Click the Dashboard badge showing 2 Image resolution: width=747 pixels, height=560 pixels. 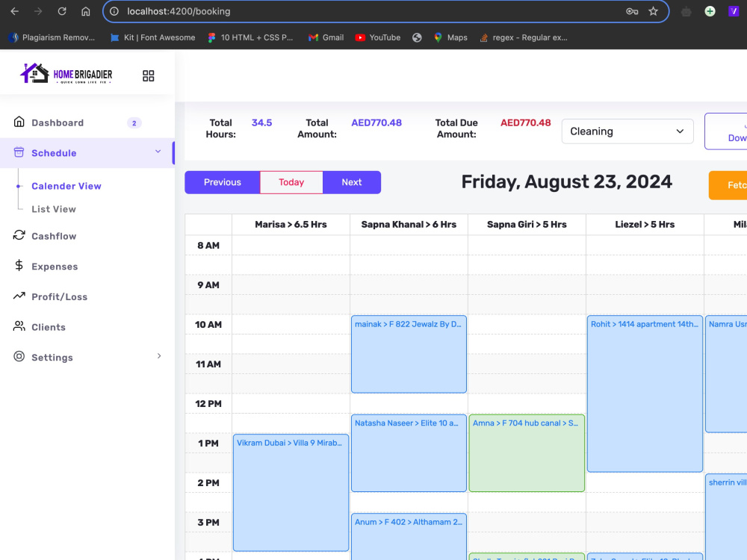(x=134, y=123)
